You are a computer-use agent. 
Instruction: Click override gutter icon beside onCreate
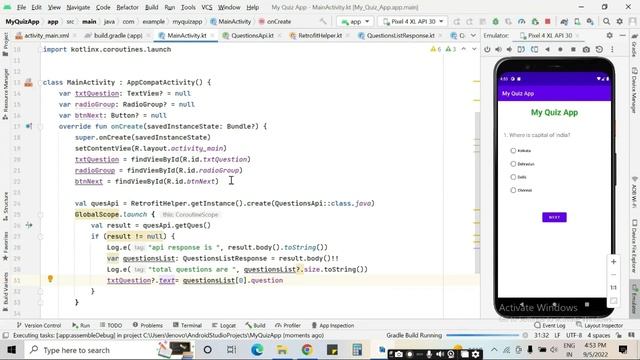(x=29, y=126)
